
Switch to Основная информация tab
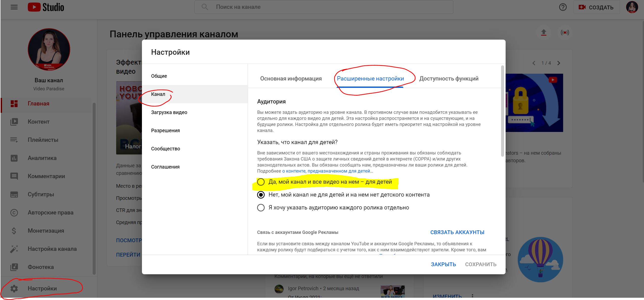pos(290,78)
